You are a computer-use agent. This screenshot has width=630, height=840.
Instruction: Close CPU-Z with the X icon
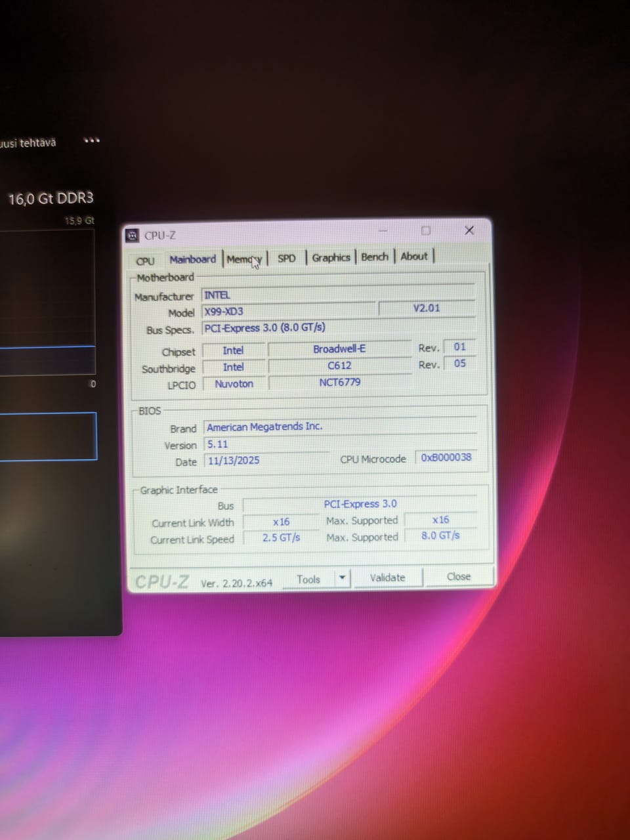point(469,230)
